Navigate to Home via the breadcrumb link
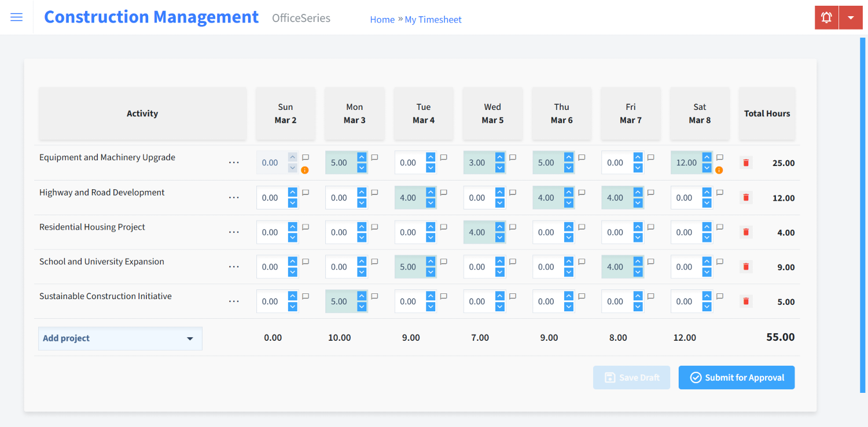Viewport: 868px width, 427px height. [x=382, y=19]
